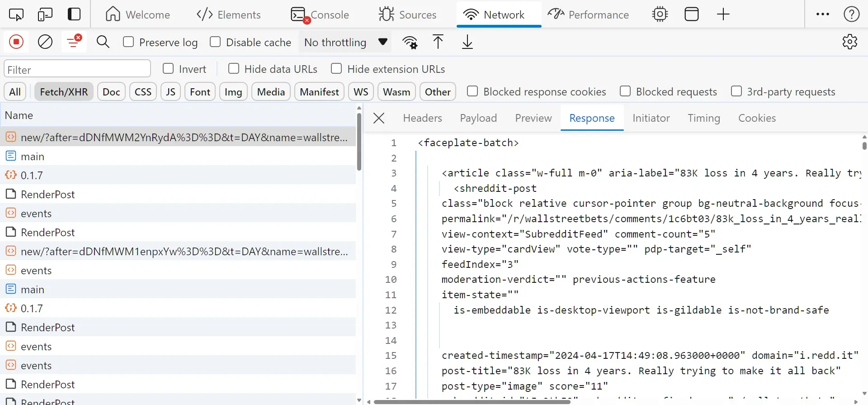Click the plus icon for more tools

(723, 14)
